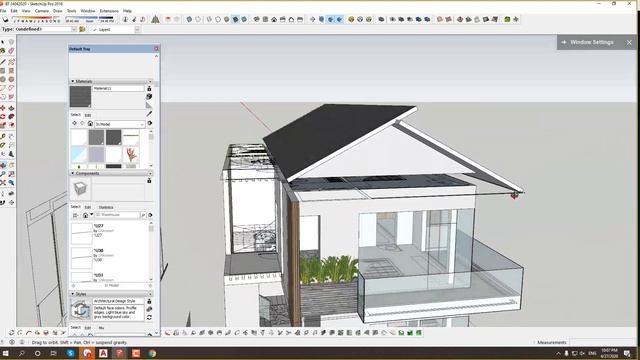Toggle Styles secondary selection pane
640x360 pixels.
149,301
